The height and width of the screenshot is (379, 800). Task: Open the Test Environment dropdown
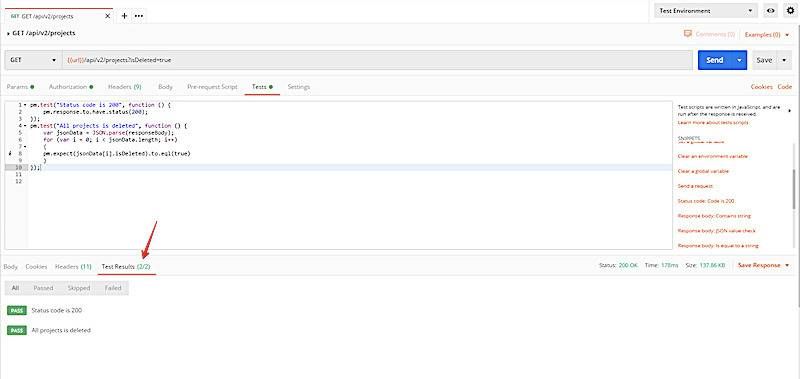click(x=706, y=11)
